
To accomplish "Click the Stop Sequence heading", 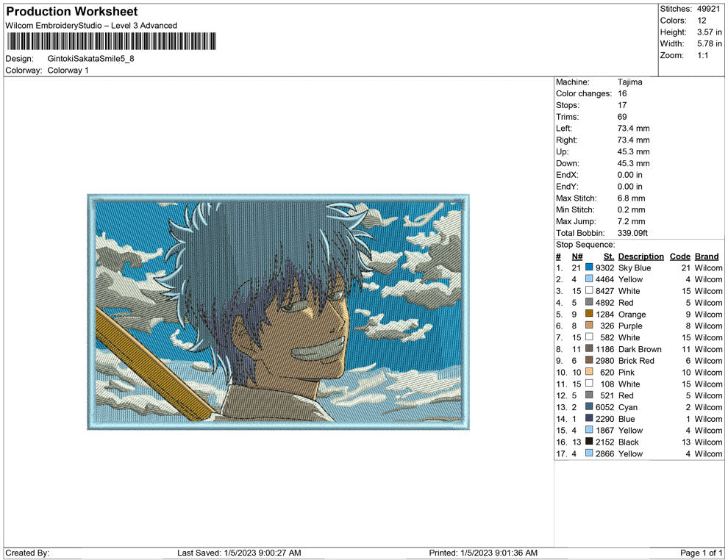I will pyautogui.click(x=585, y=245).
